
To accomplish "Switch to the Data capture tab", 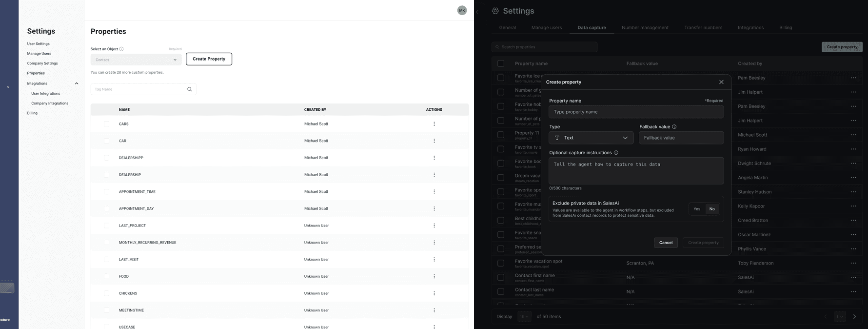I will (x=592, y=28).
